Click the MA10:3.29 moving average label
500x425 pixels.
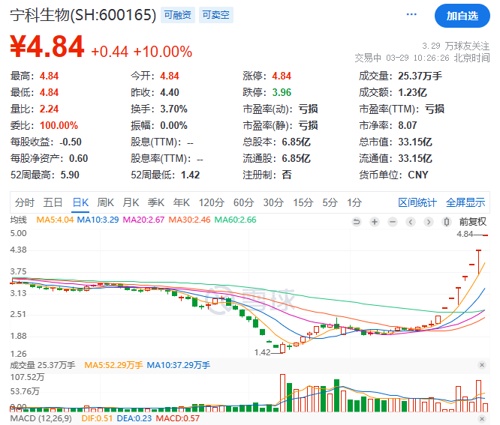(98, 220)
